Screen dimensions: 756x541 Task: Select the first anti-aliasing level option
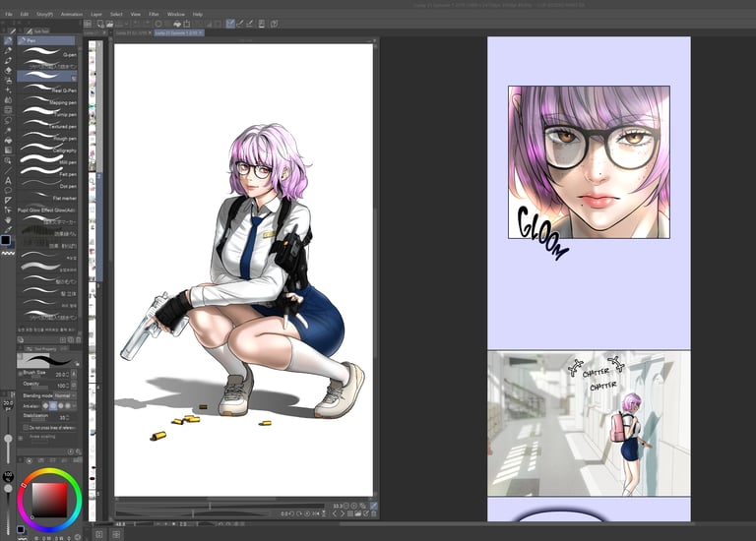click(x=45, y=406)
